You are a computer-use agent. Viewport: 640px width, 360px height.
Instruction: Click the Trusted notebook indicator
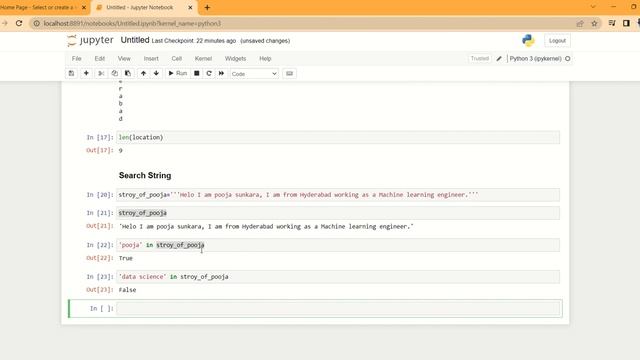click(x=480, y=59)
